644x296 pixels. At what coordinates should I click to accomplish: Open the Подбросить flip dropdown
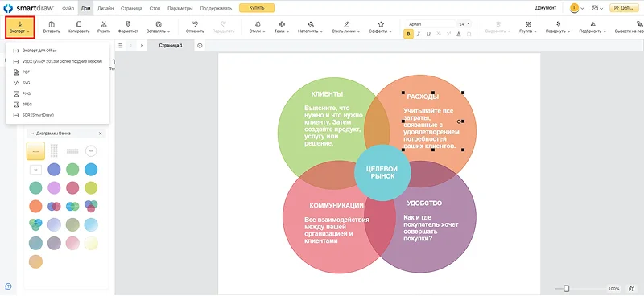coord(592,27)
